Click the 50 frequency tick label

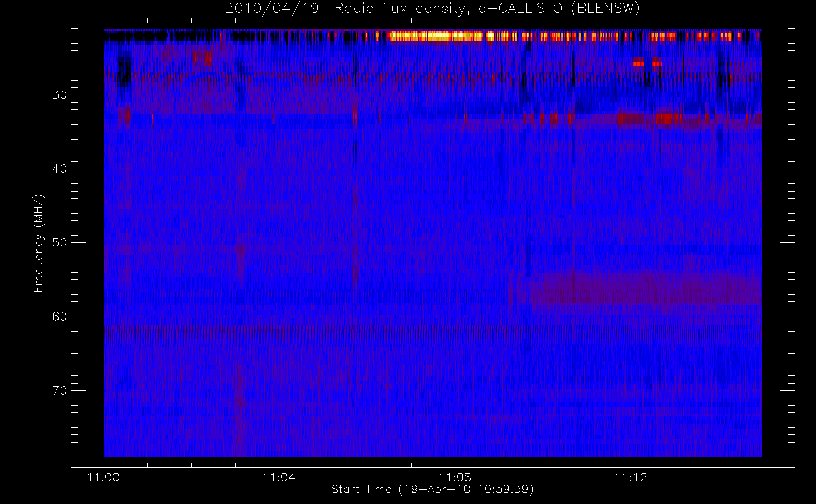coord(60,242)
